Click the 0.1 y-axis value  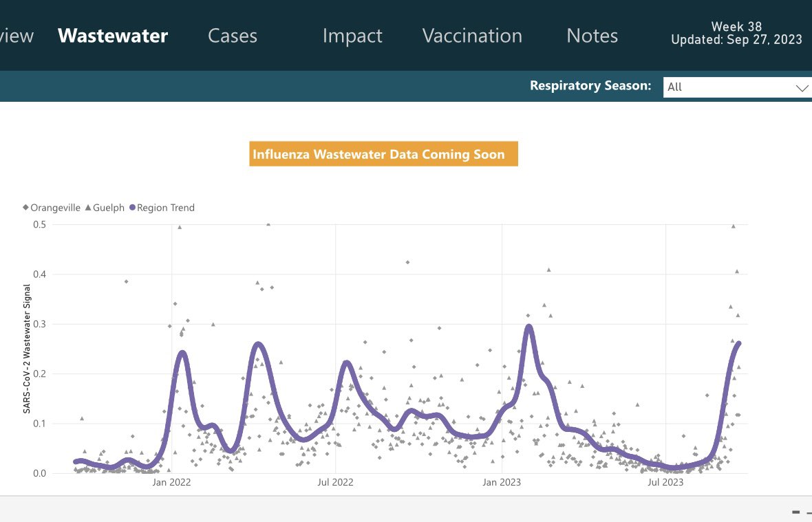(39, 423)
